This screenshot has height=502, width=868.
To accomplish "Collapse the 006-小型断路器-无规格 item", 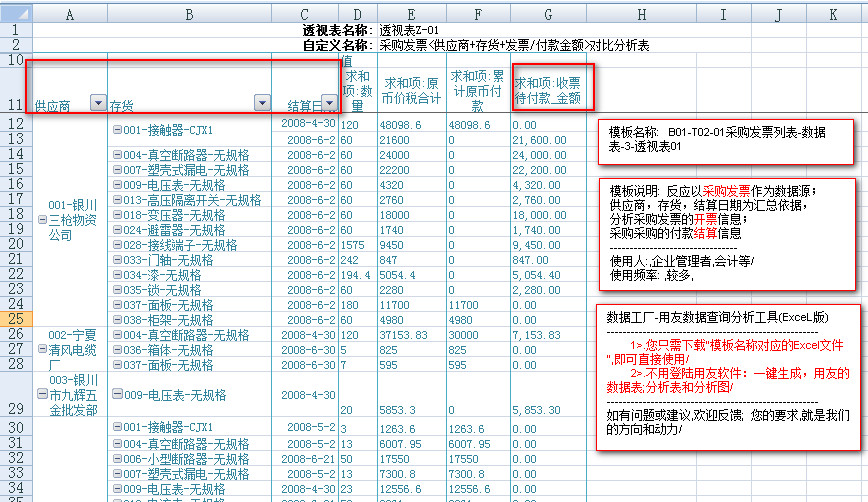I will pos(117,459).
